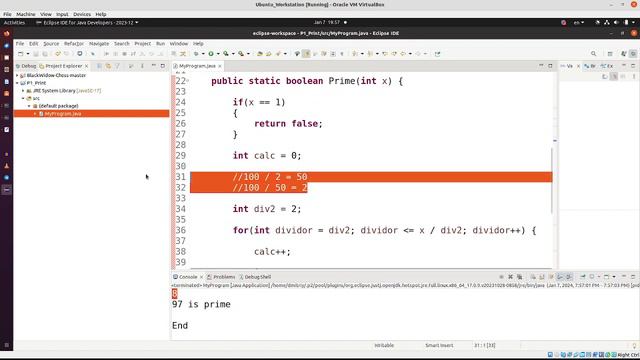The width and height of the screenshot is (640, 360).
Task: Open the Run launch dropdown arrow
Action: 218,54
